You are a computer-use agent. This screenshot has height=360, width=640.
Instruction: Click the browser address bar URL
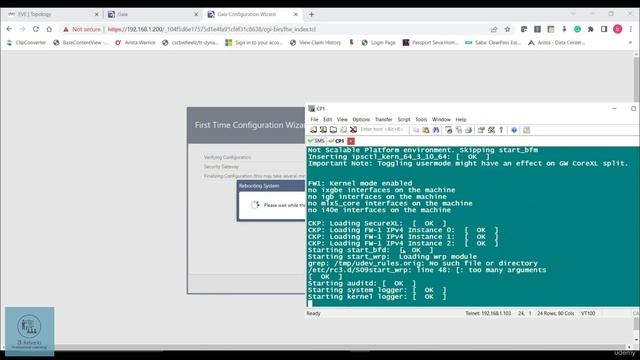(211, 29)
